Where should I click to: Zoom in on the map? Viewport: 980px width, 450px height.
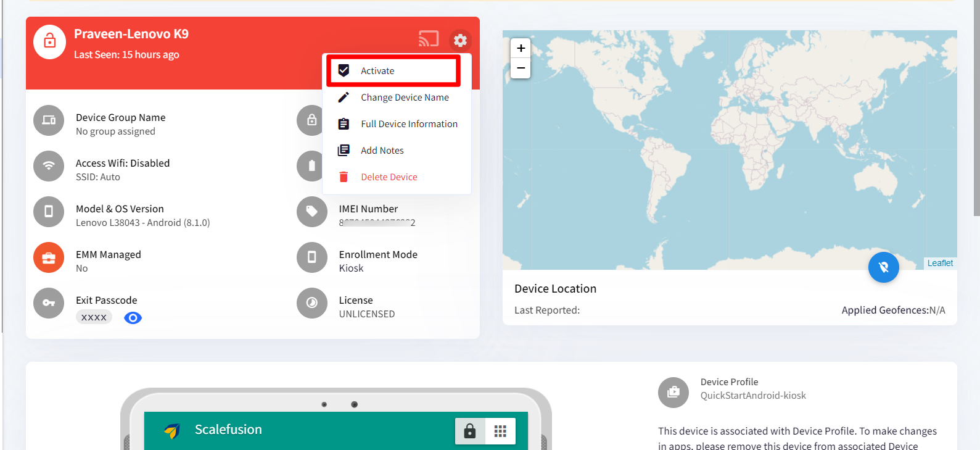(x=521, y=48)
